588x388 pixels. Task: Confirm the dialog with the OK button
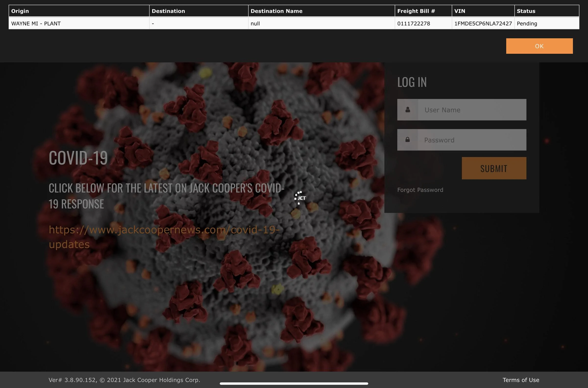tap(539, 46)
